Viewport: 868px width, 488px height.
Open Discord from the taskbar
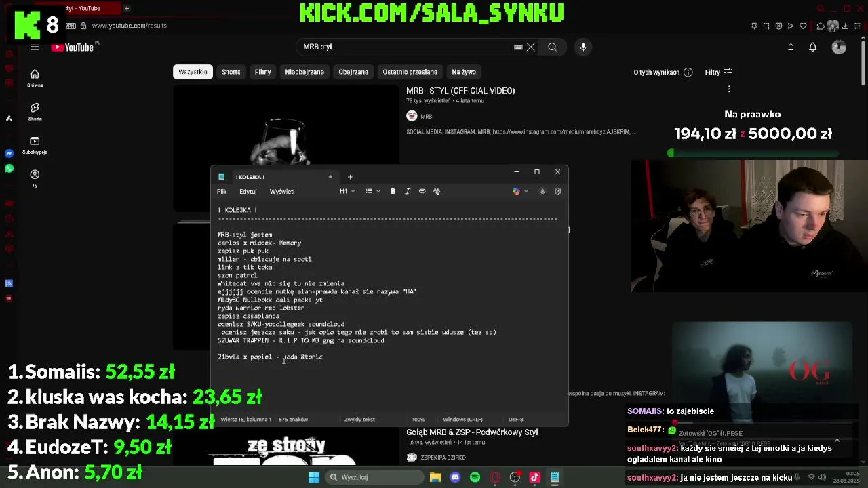[455, 477]
